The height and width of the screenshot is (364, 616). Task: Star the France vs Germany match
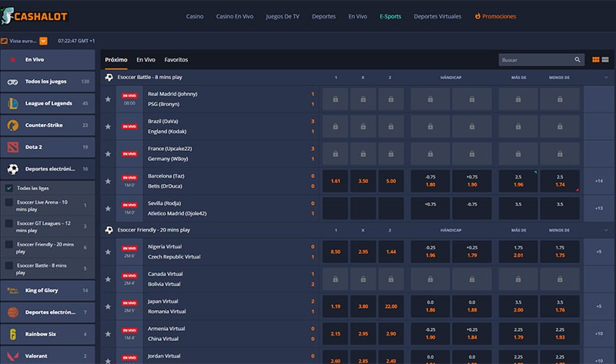(108, 154)
